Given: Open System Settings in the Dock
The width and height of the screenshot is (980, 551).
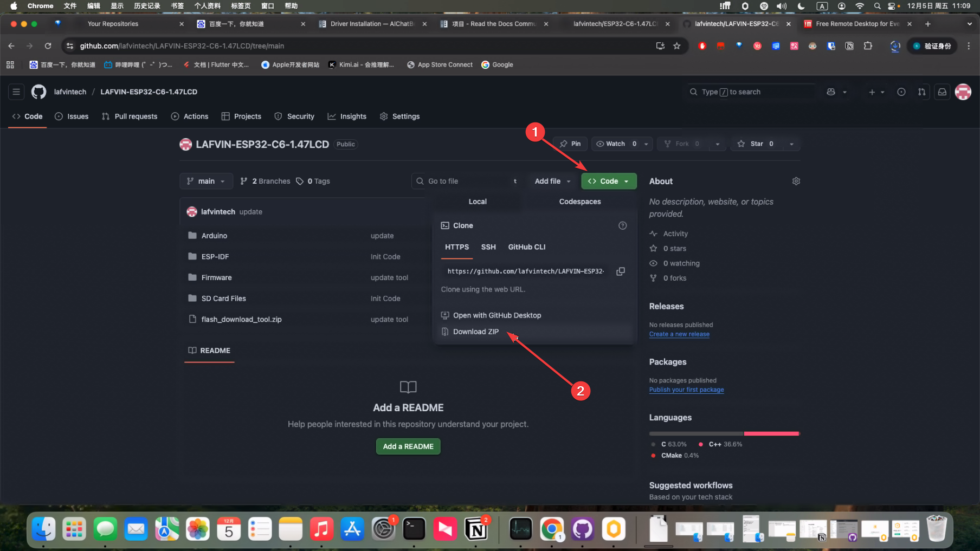Looking at the screenshot, I should 383,529.
